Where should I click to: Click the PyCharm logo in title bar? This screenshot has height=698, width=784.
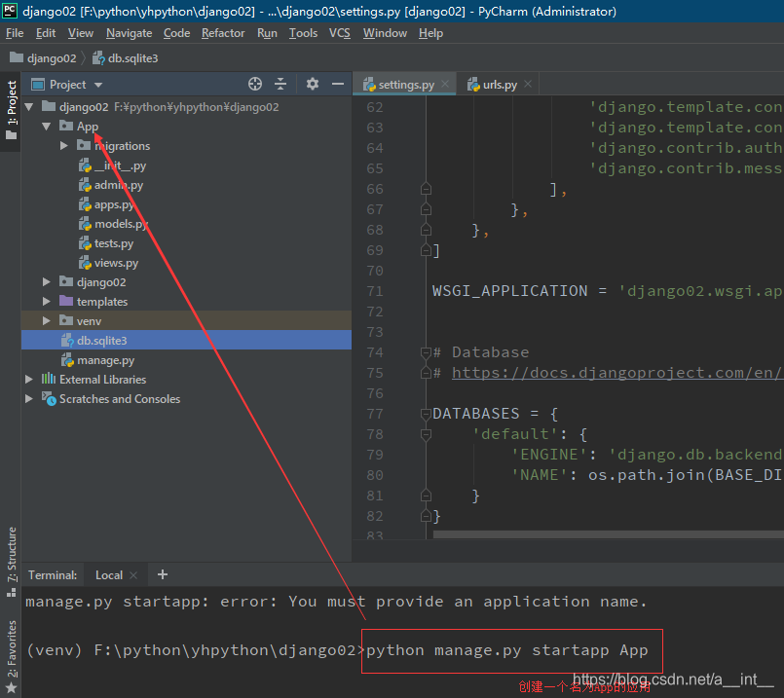(x=10, y=11)
